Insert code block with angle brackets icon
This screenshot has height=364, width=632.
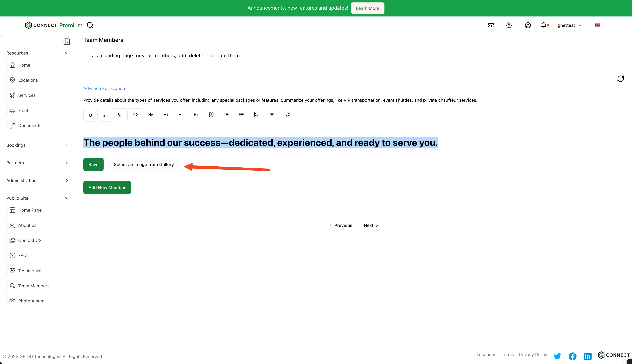[135, 114]
